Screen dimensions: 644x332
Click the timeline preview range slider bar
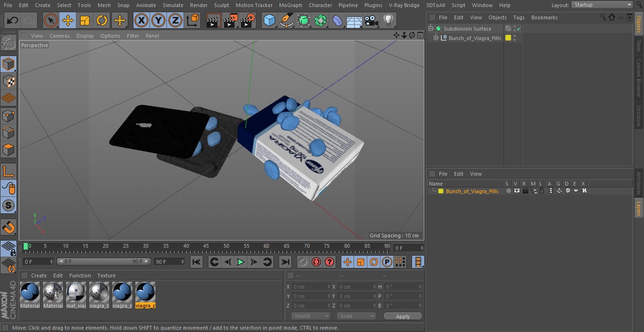click(x=104, y=261)
